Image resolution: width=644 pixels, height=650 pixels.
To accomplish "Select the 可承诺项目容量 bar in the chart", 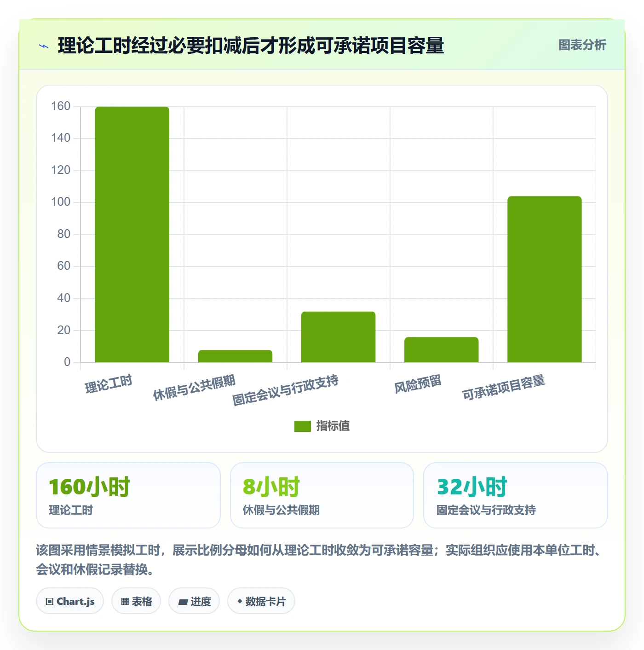I will [544, 279].
